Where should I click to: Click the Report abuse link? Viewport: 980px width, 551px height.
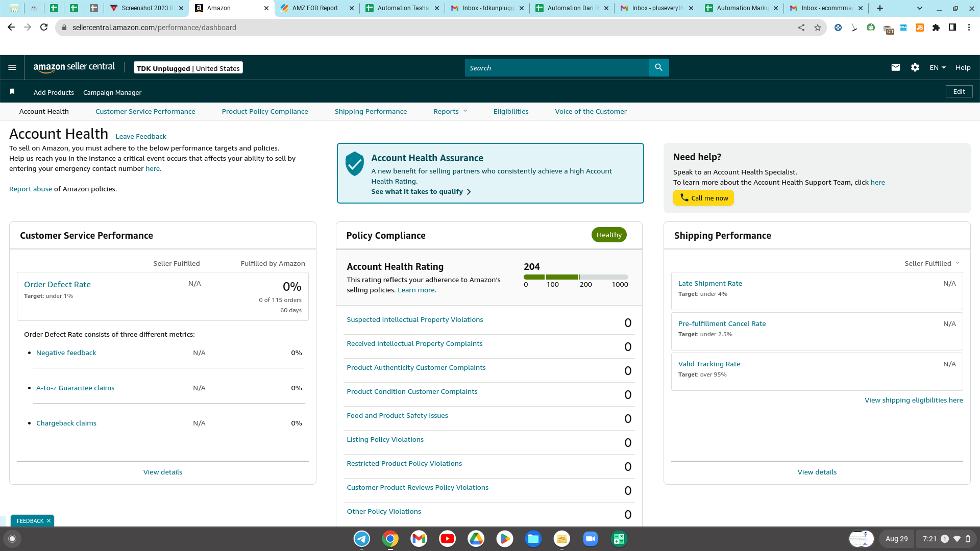point(31,189)
